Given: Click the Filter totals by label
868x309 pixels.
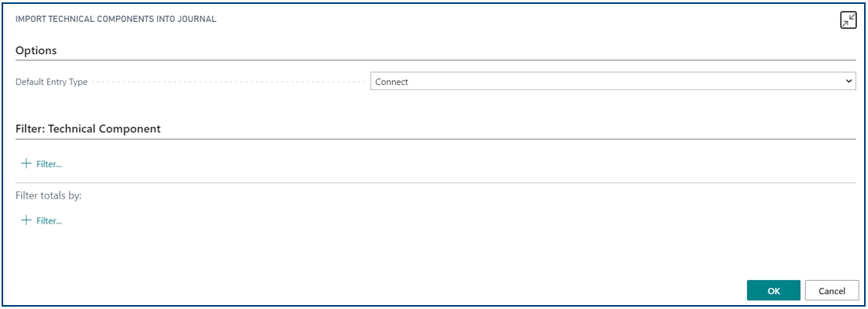Looking at the screenshot, I should click(x=49, y=196).
